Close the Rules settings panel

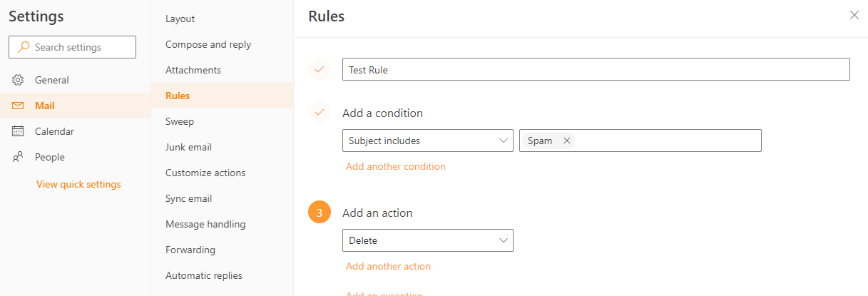854,15
